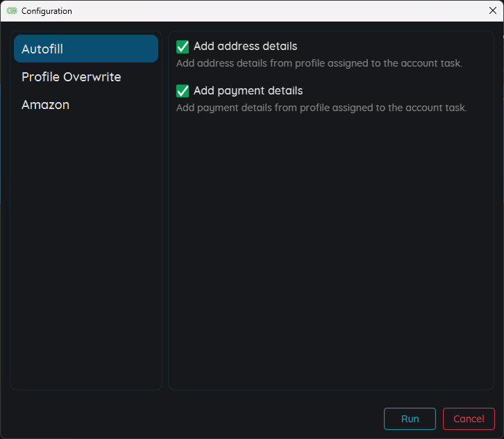Uncheck the Add address details checkbox

(x=183, y=47)
